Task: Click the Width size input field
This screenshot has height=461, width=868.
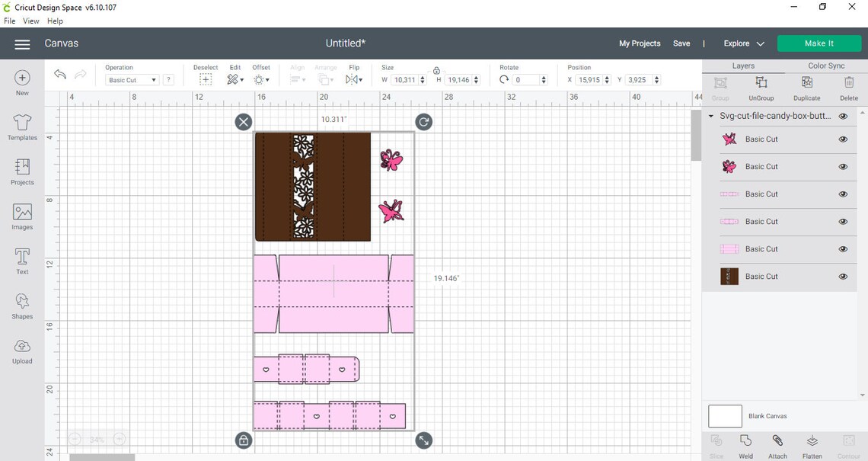Action: (407, 79)
